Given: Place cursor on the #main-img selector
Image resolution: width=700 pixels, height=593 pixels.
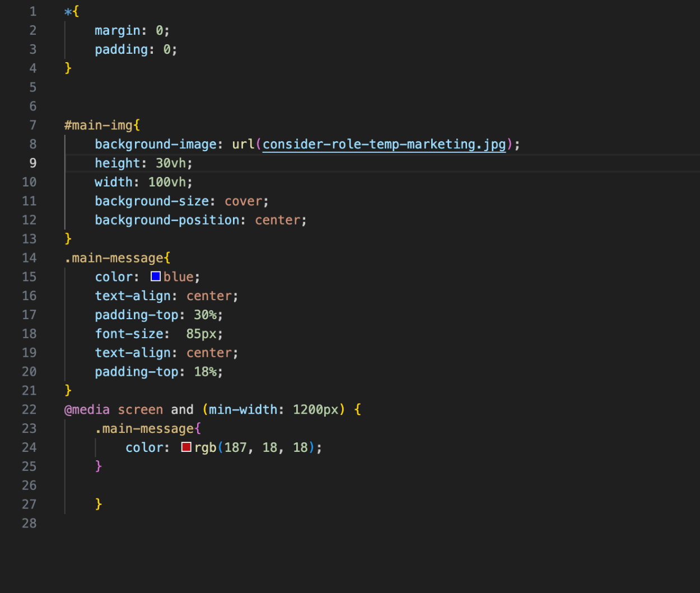Looking at the screenshot, I should [x=99, y=125].
